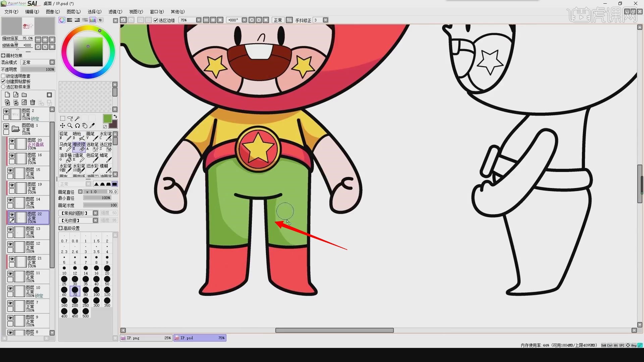Select the eyedropper tool
This screenshot has height=362, width=644.
(x=92, y=126)
